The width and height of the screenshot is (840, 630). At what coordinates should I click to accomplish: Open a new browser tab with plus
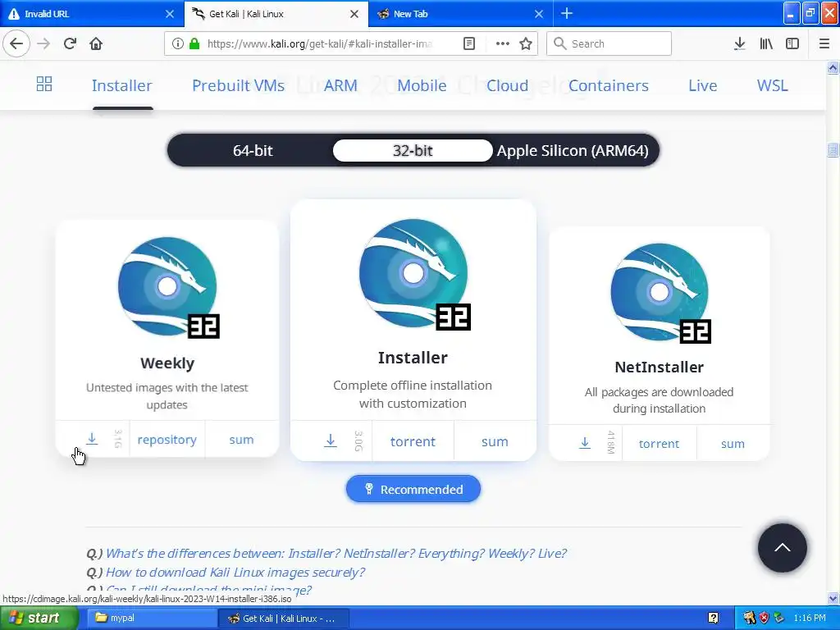pos(567,13)
